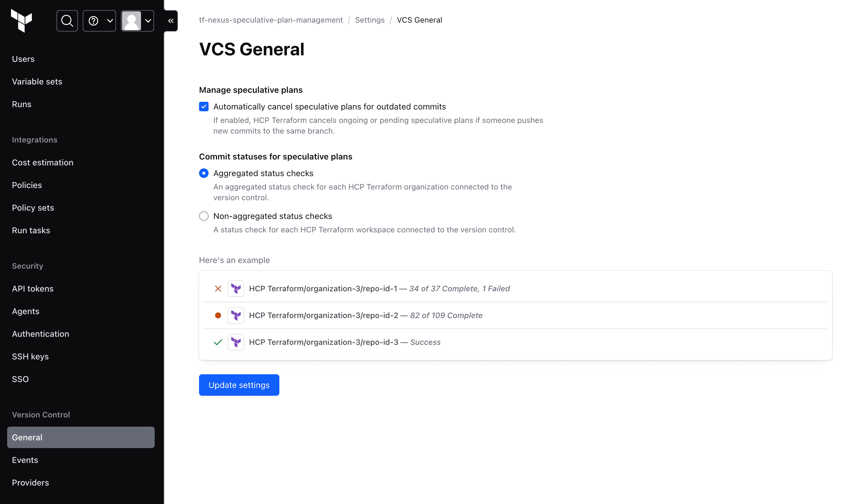Open the Variable sets menu item
The height and width of the screenshot is (504, 864).
[x=37, y=82]
